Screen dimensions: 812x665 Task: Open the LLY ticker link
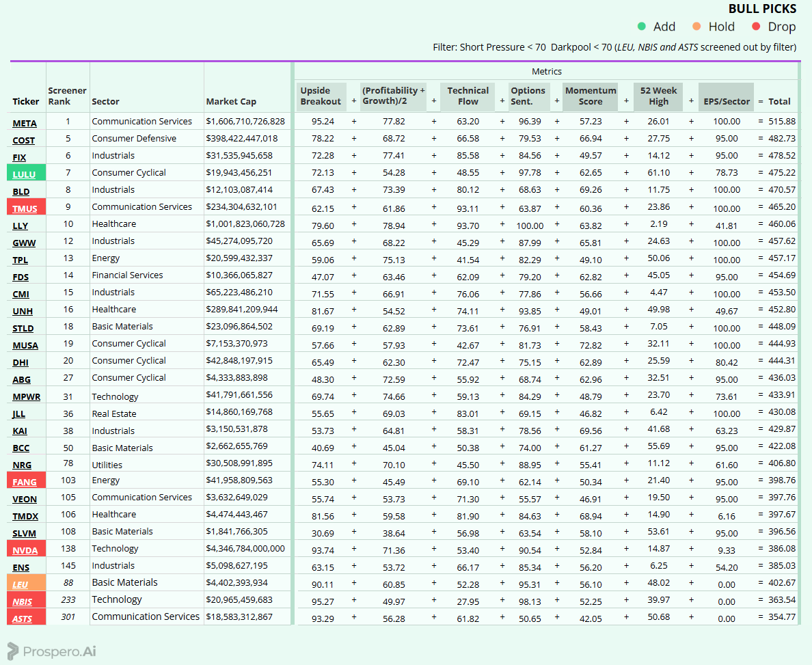pyautogui.click(x=21, y=226)
